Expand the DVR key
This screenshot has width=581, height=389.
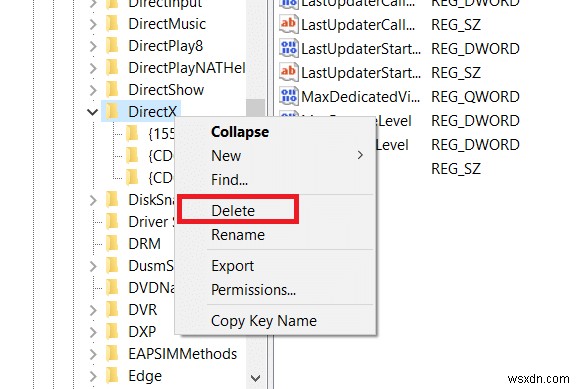click(93, 310)
